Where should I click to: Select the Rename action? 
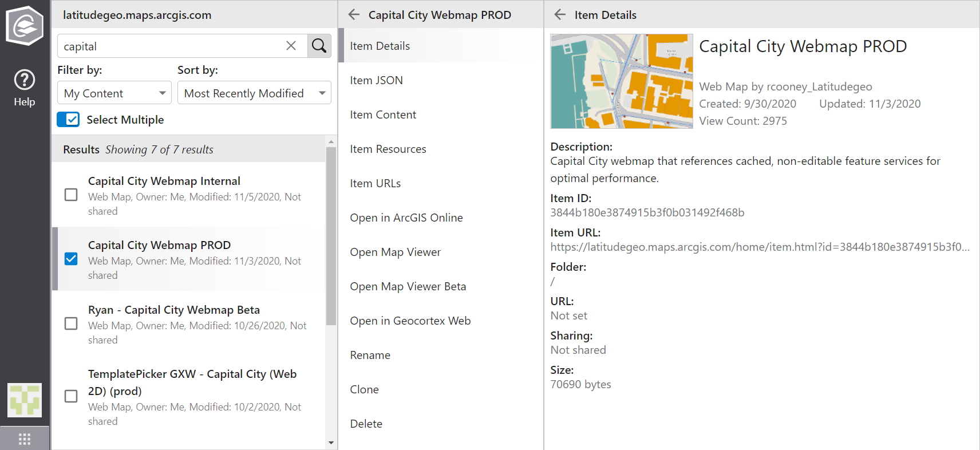(440, 355)
